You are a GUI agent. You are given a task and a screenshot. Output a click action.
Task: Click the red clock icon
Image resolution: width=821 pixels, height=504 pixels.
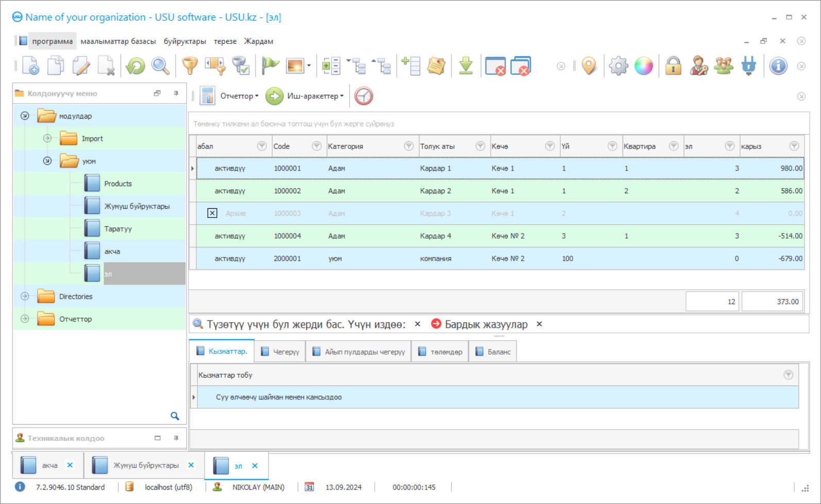(x=364, y=96)
